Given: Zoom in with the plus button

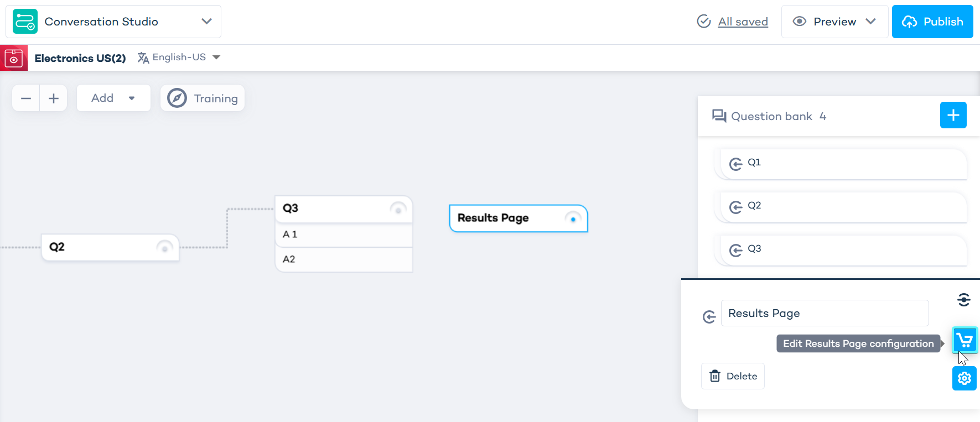Looking at the screenshot, I should (54, 98).
